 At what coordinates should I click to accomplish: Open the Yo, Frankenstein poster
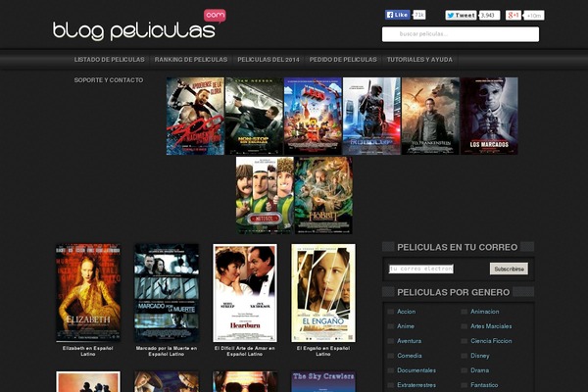click(x=430, y=116)
